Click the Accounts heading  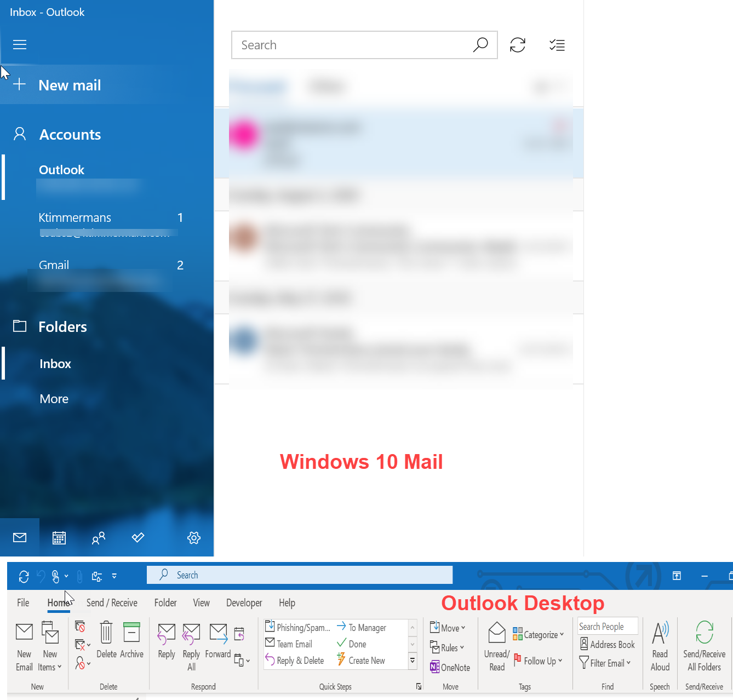[x=70, y=134]
